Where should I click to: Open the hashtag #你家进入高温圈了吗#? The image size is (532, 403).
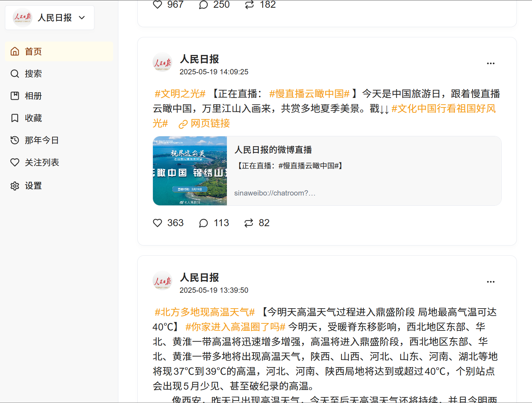coord(235,327)
